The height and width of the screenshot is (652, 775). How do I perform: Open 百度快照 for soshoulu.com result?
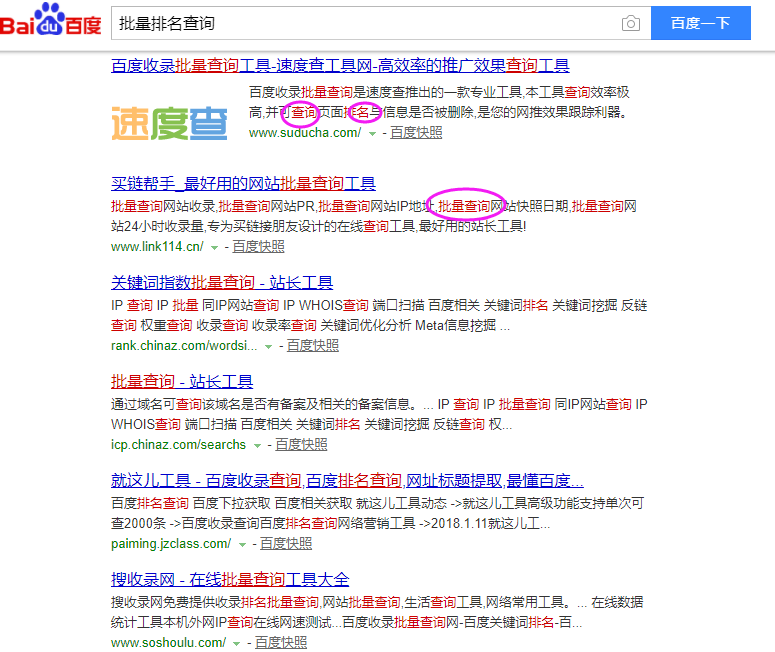coord(281,642)
